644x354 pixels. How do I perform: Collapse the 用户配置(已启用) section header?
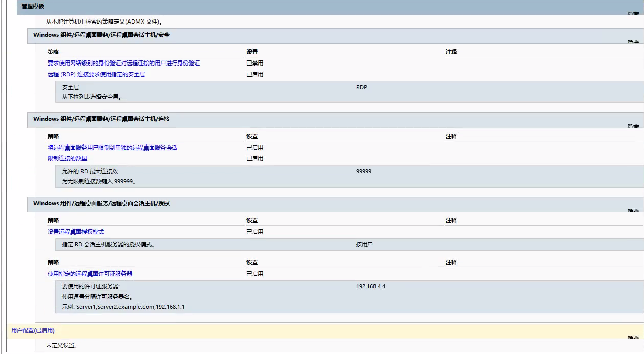(x=33, y=331)
